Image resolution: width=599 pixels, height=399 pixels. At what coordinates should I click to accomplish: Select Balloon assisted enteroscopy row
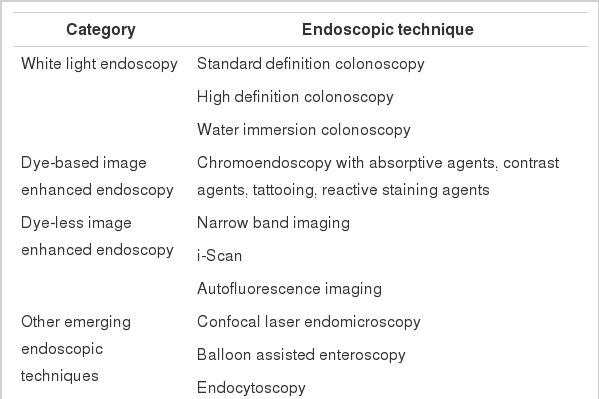(301, 355)
